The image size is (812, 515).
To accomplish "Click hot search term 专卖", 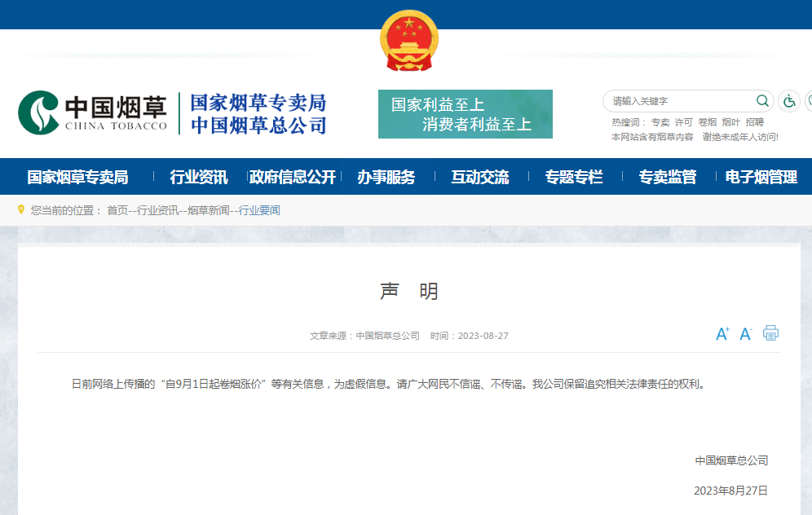I will coord(660,122).
